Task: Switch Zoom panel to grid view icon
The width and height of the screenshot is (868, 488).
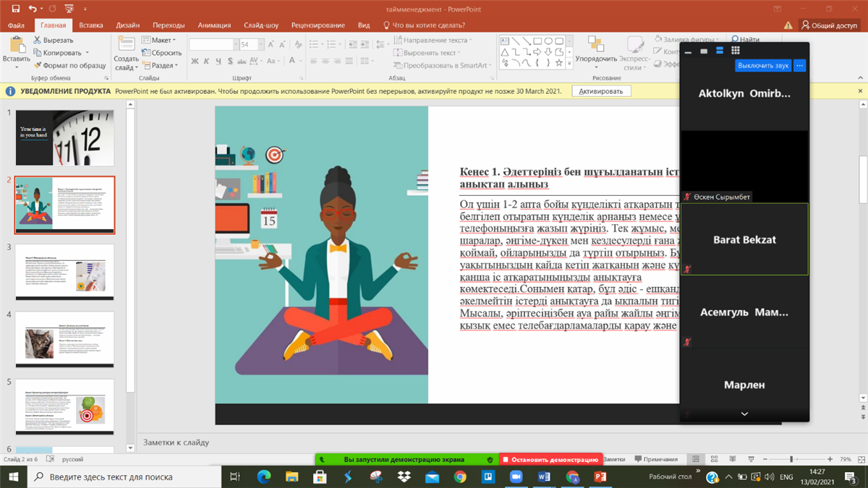Action: (736, 51)
